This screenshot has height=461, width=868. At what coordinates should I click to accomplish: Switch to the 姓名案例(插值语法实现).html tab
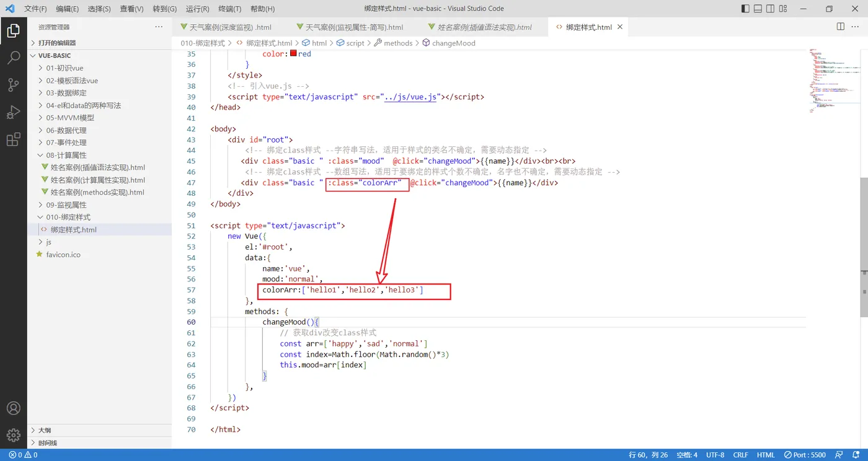click(x=484, y=27)
